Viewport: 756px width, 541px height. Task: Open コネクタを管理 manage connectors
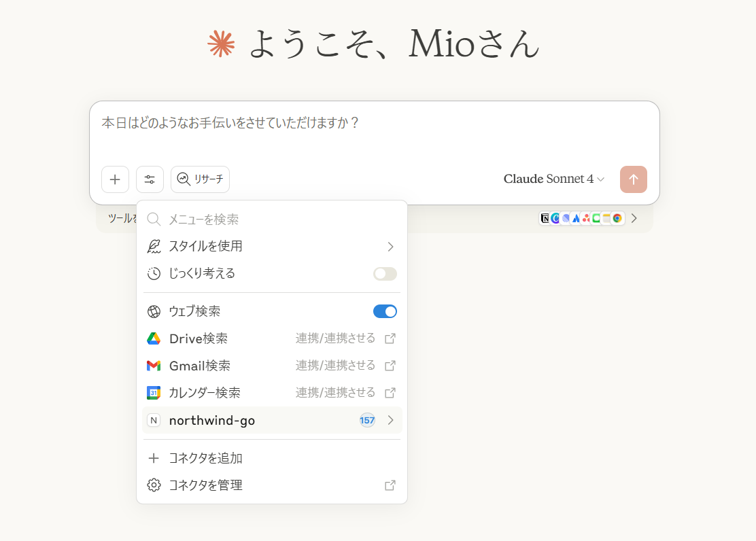click(272, 485)
